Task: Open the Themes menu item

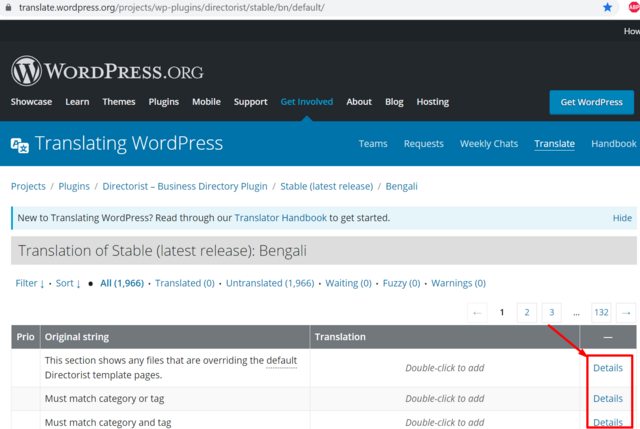Action: click(x=119, y=102)
